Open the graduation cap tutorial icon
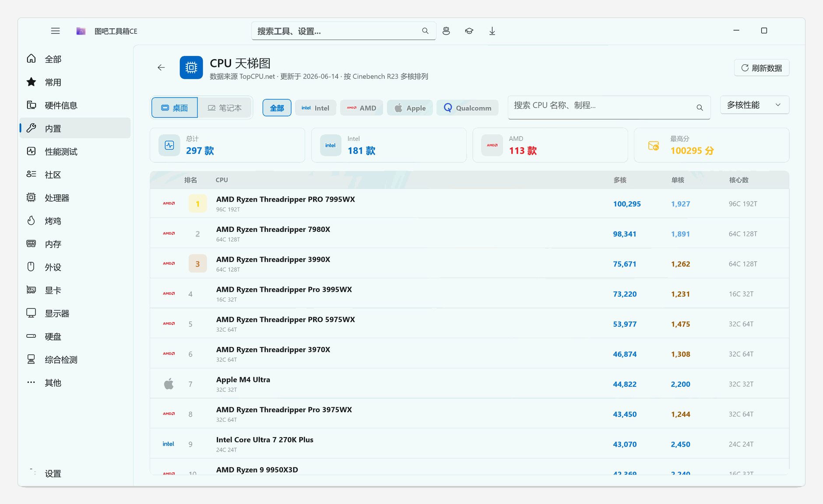Image resolution: width=823 pixels, height=504 pixels. (469, 31)
